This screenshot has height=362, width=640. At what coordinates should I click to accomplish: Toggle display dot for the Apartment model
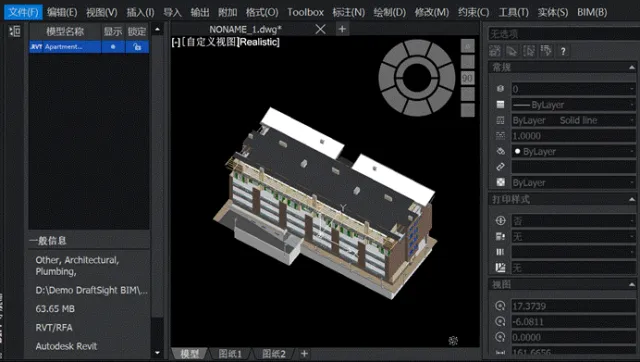pos(113,47)
